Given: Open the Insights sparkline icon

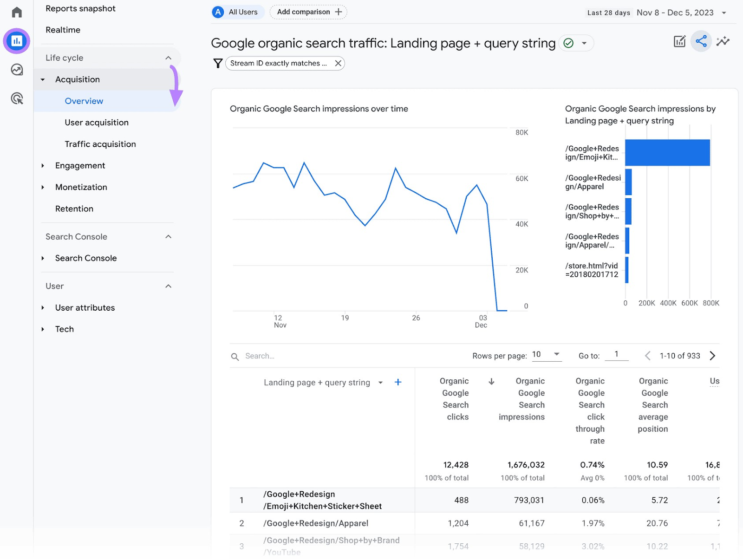Looking at the screenshot, I should pos(723,41).
